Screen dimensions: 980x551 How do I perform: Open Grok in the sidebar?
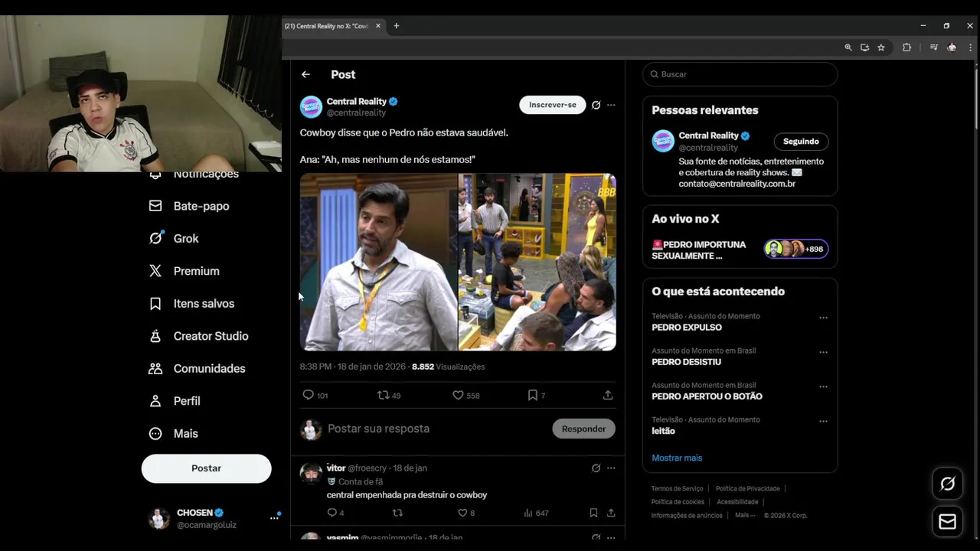click(x=174, y=239)
